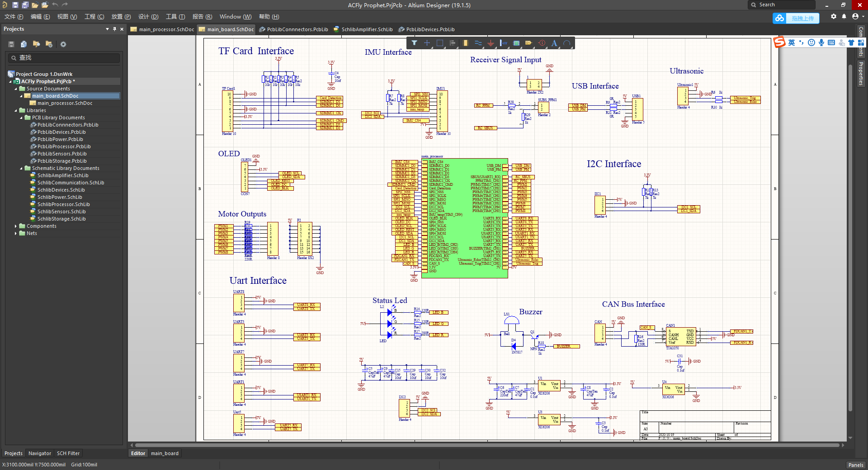Choose the dashed rectangle selection tool
The image size is (868, 470).
(439, 43)
